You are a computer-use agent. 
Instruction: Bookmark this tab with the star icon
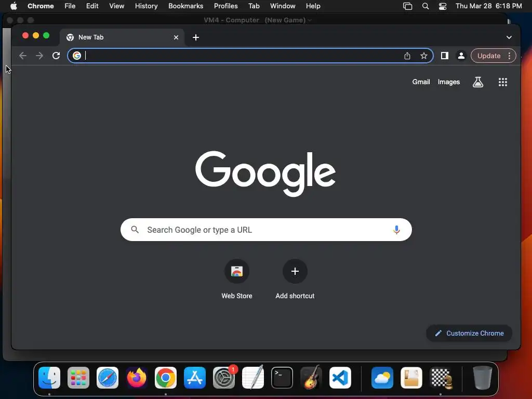(424, 56)
